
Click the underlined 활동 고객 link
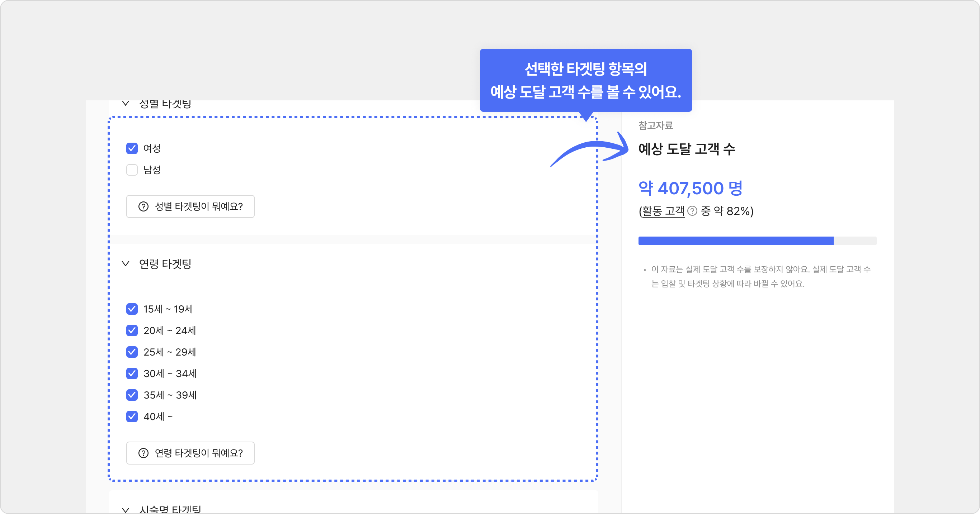click(x=663, y=211)
